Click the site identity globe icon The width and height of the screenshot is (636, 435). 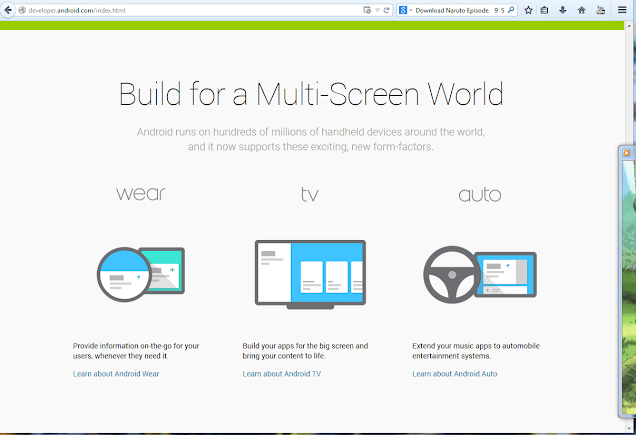(22, 10)
